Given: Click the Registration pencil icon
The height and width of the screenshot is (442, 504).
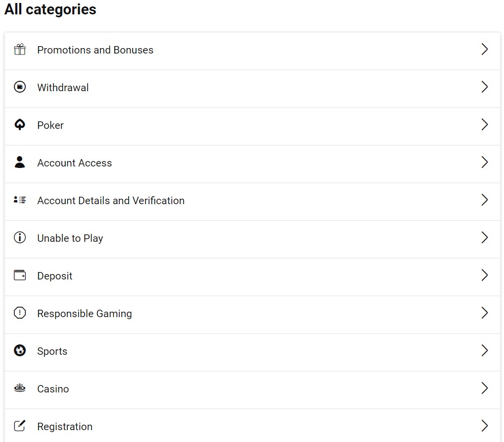Looking at the screenshot, I should [x=20, y=426].
